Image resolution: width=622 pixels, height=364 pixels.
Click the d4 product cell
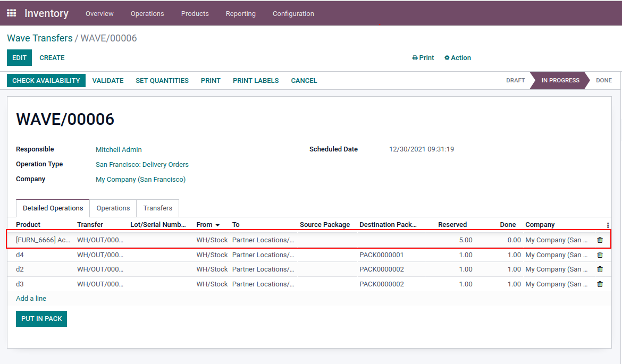pos(20,255)
